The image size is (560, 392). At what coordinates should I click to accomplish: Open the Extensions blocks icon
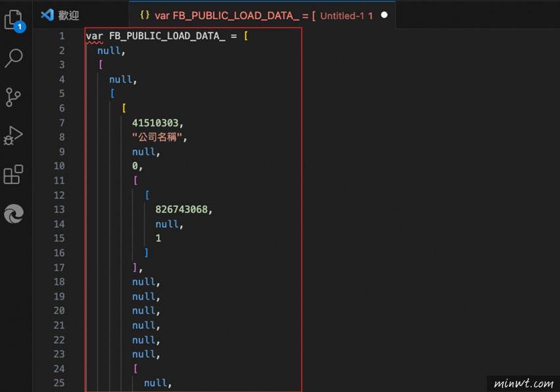point(13,175)
